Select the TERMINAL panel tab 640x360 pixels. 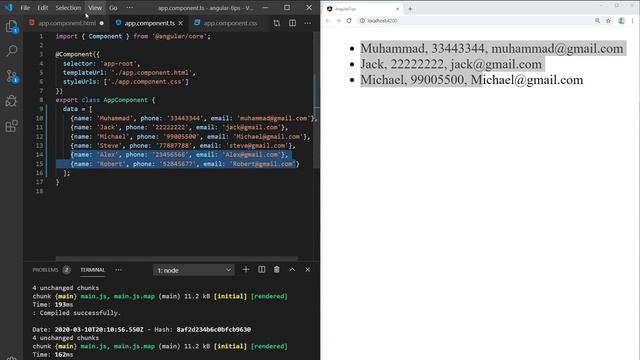[93, 270]
